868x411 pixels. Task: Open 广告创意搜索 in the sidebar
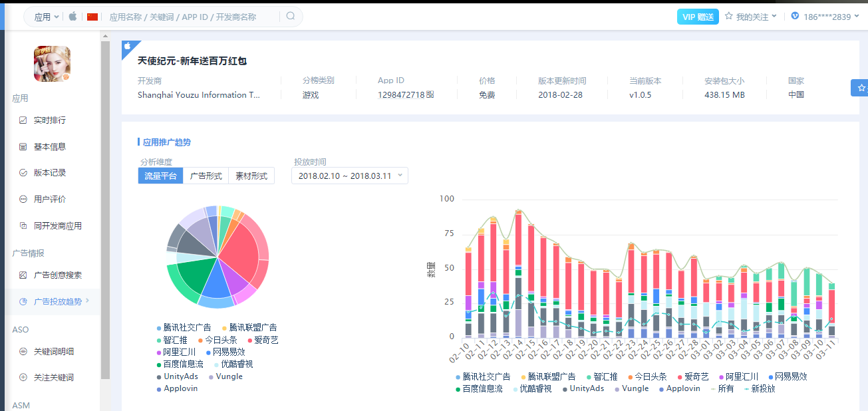[58, 275]
